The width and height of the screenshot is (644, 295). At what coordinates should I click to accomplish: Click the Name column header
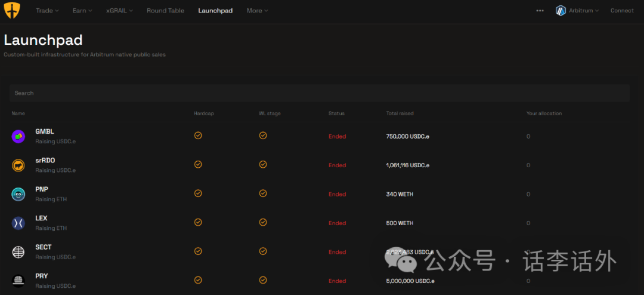(18, 113)
